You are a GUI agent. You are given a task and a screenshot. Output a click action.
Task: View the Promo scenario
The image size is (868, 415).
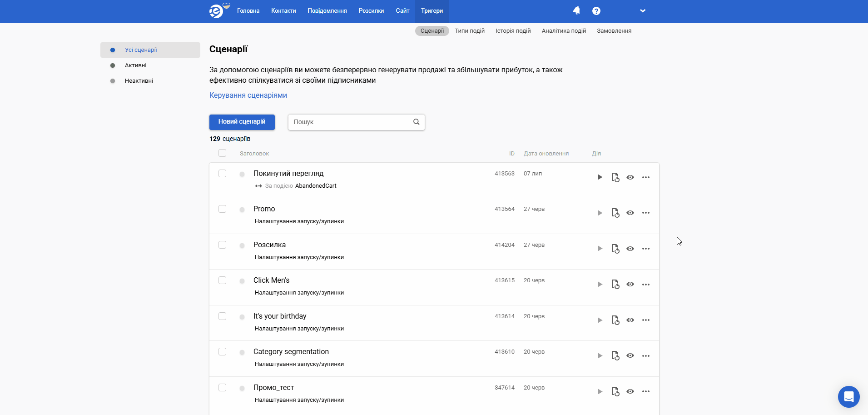630,213
